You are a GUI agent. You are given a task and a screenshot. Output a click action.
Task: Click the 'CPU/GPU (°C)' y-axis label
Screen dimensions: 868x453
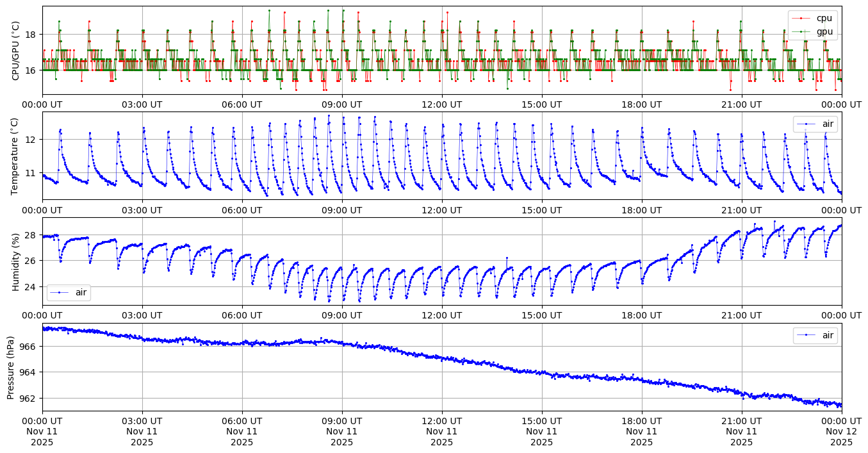pyautogui.click(x=16, y=51)
